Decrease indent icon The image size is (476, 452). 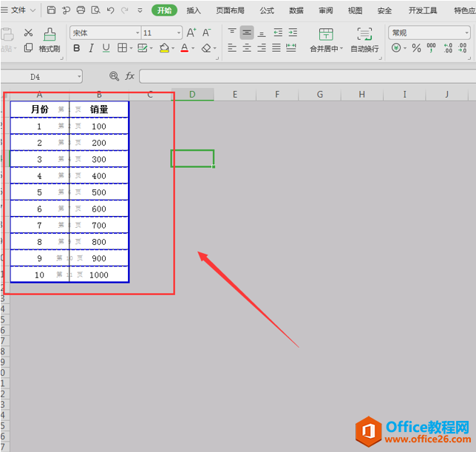click(278, 33)
